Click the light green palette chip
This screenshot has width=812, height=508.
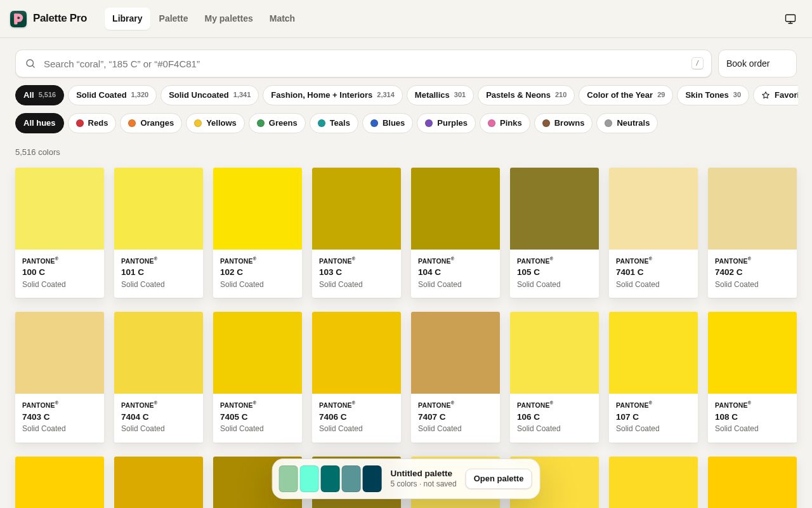289,479
